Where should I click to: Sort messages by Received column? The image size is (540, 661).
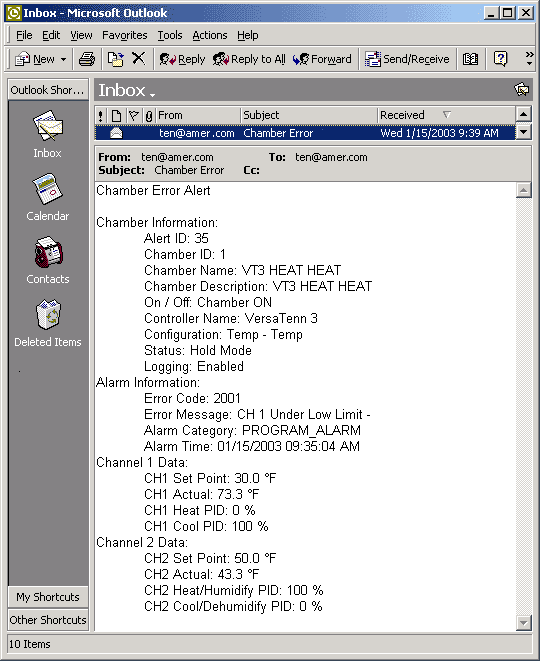pos(446,116)
